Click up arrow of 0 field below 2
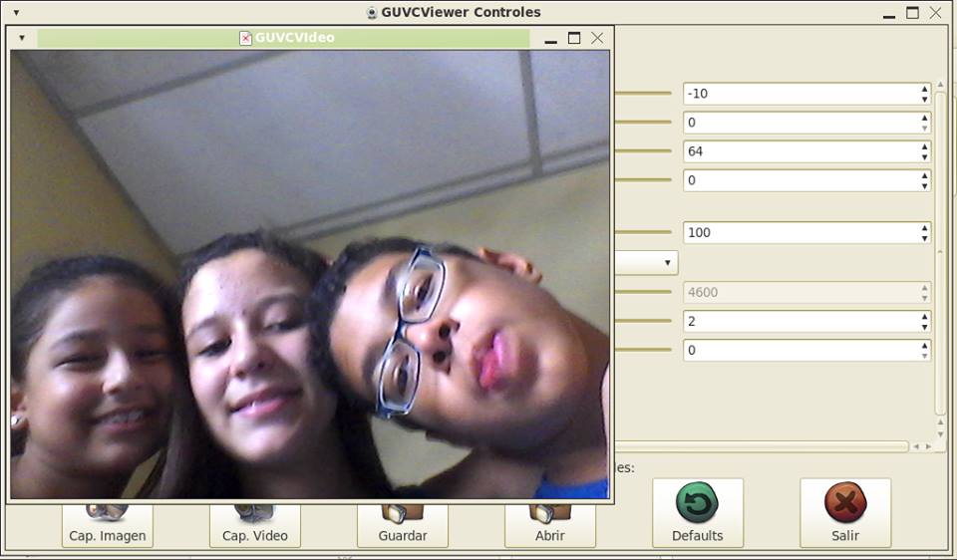957x560 pixels. 925,346
